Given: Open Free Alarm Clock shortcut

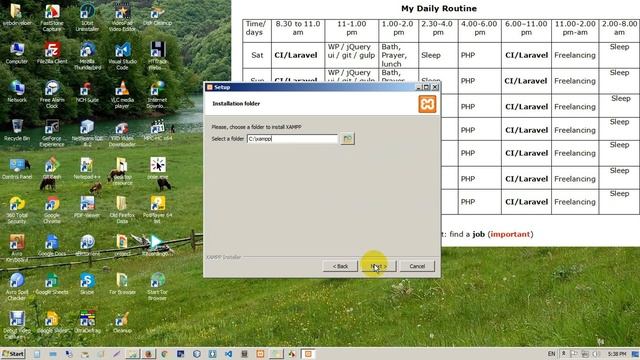Looking at the screenshot, I should point(52,94).
